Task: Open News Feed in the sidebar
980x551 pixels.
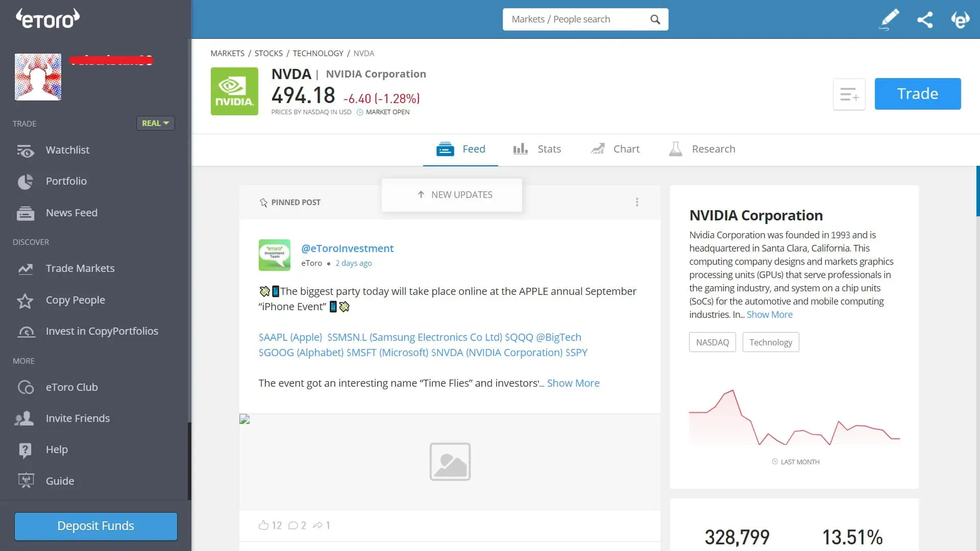Action: (71, 213)
